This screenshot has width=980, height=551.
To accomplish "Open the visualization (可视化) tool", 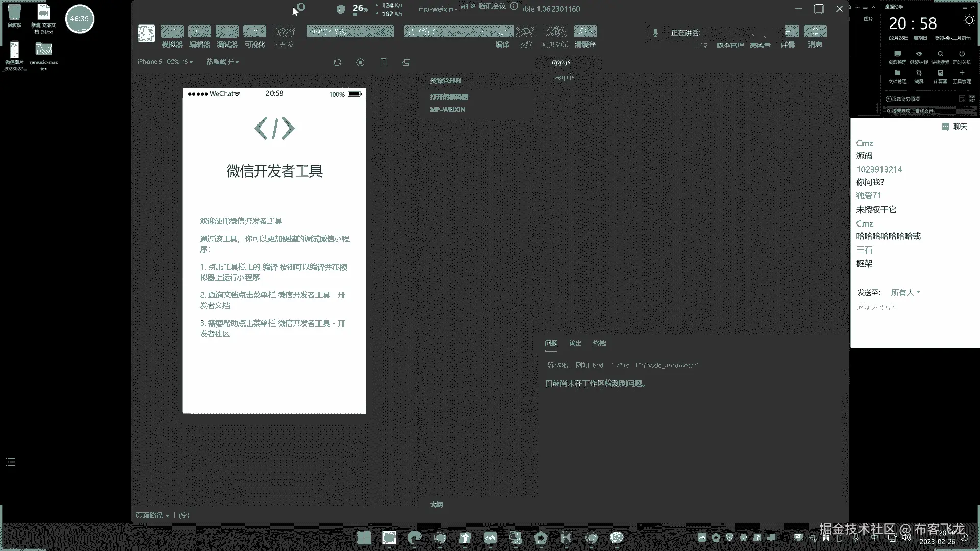I will tap(255, 32).
